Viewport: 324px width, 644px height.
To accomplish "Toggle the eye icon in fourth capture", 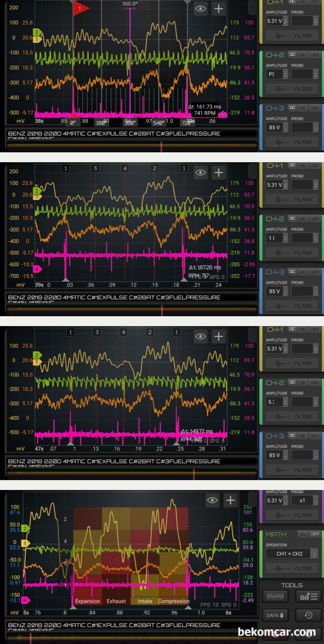I will (x=212, y=500).
